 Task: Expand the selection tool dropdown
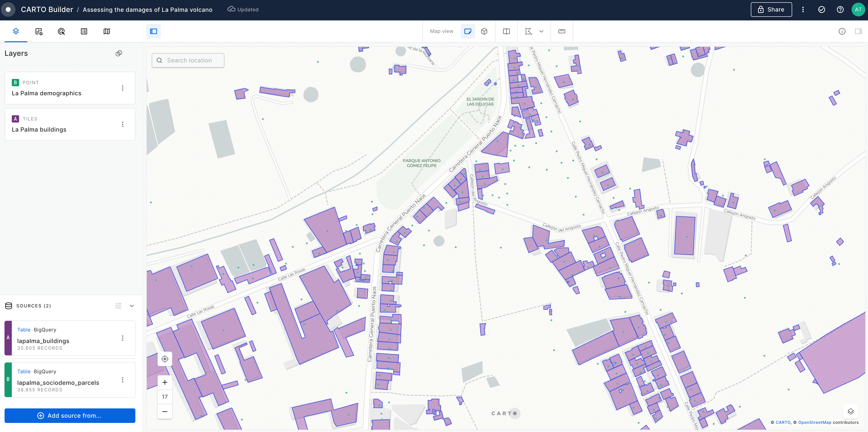tap(541, 31)
